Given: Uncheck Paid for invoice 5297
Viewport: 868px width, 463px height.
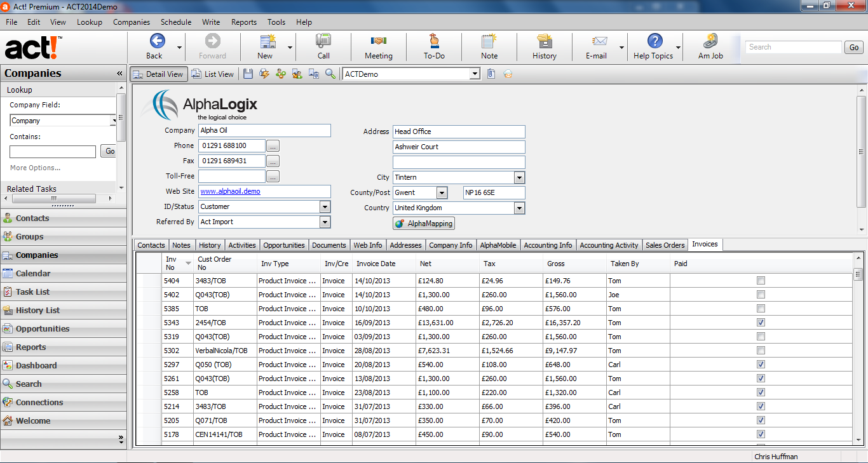Looking at the screenshot, I should [761, 365].
